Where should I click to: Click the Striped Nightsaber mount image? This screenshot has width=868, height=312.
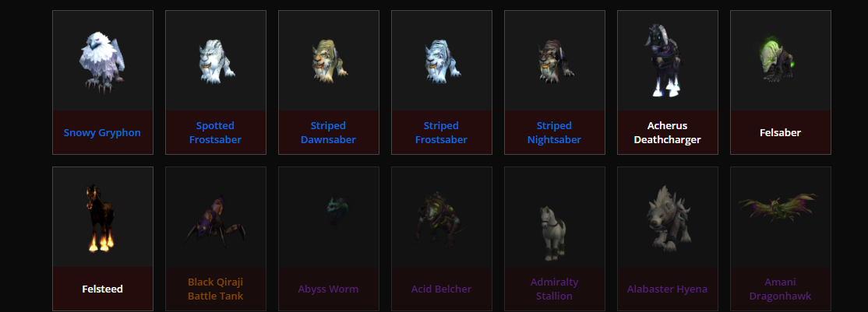556,62
